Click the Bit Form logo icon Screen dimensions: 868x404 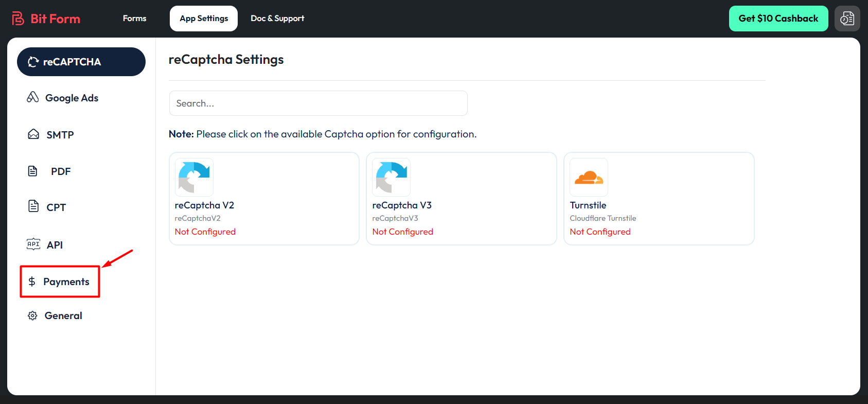coord(18,19)
